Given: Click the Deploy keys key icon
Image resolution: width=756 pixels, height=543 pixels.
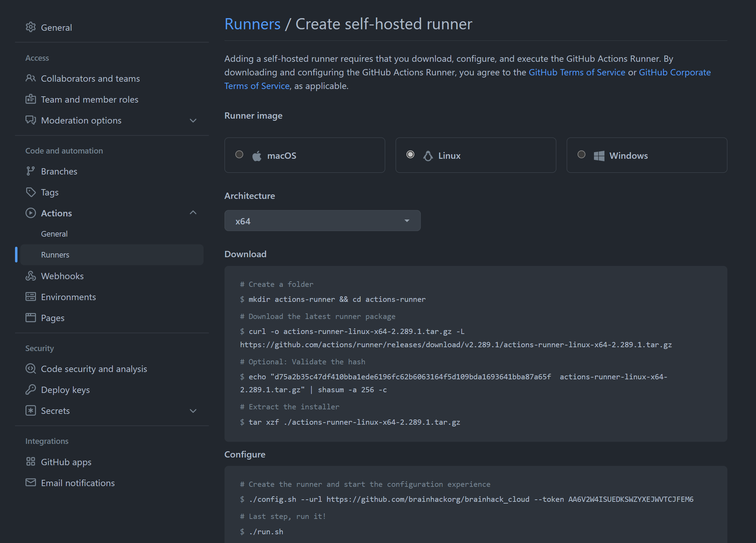Looking at the screenshot, I should click(31, 389).
